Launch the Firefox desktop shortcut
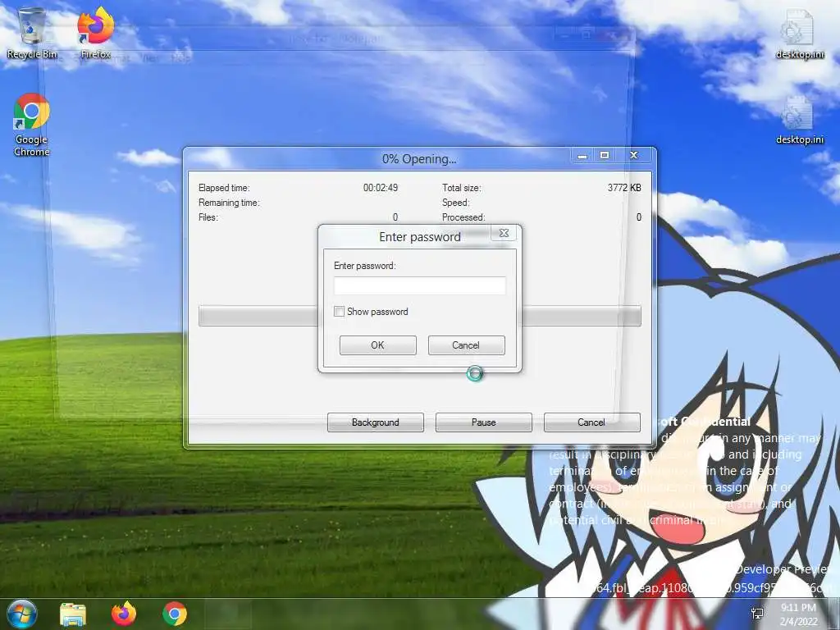840x630 pixels. click(95, 33)
